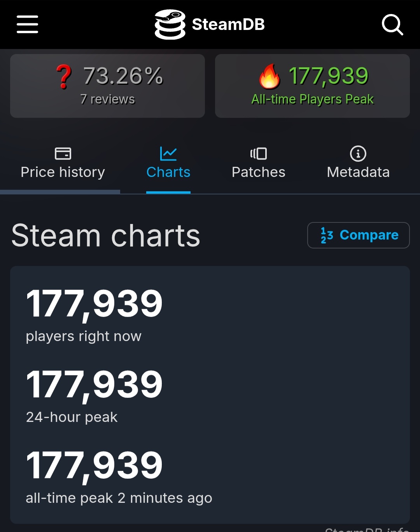
Task: Click the flame icon beside players peak
Action: click(x=269, y=77)
